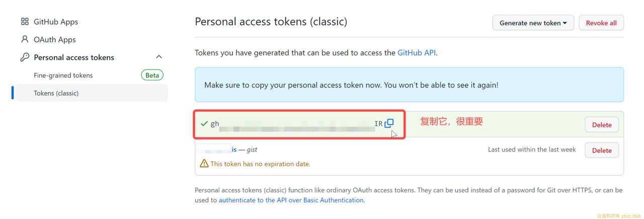Click the green checkmark beside the token

pos(204,124)
